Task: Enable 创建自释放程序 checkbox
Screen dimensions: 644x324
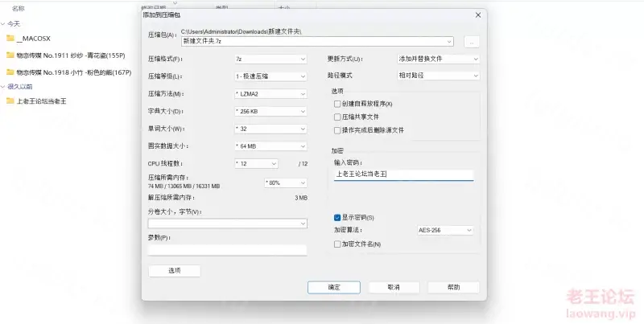Action: (x=337, y=105)
